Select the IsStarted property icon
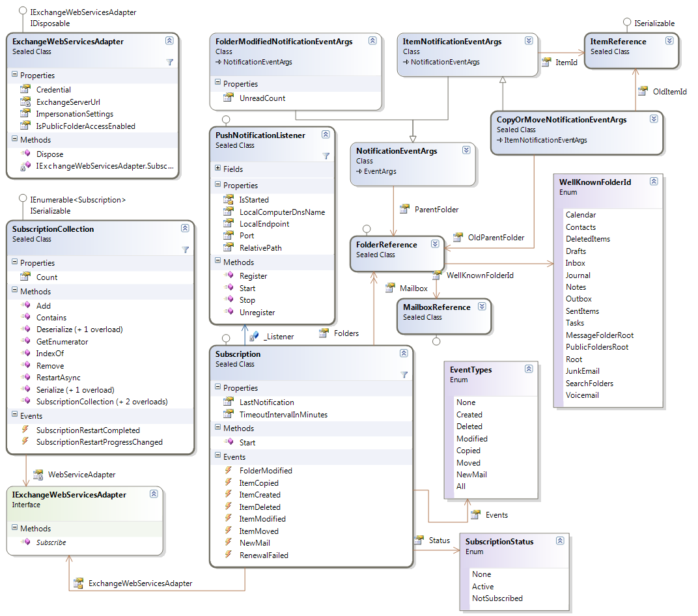The image size is (698, 616). point(229,199)
